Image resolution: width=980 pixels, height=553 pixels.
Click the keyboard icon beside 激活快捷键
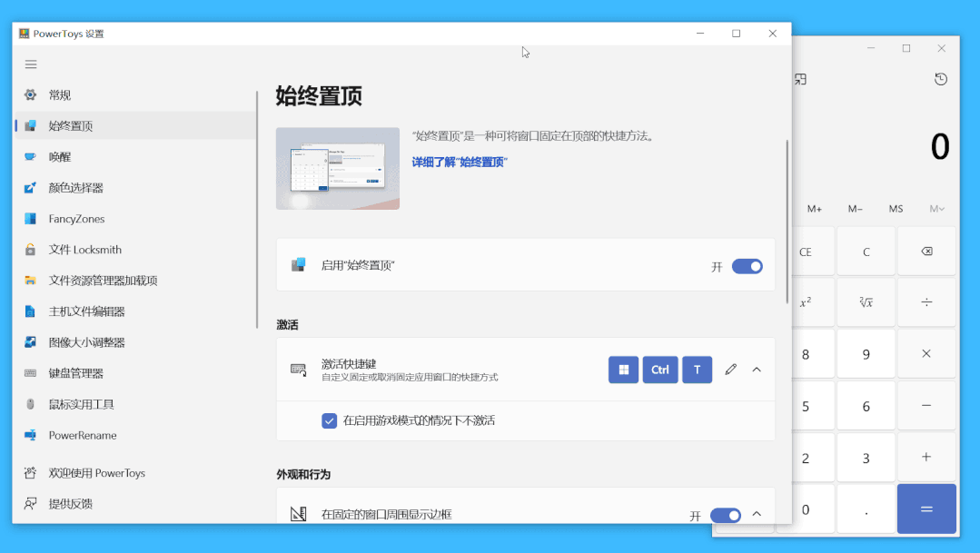tap(298, 370)
